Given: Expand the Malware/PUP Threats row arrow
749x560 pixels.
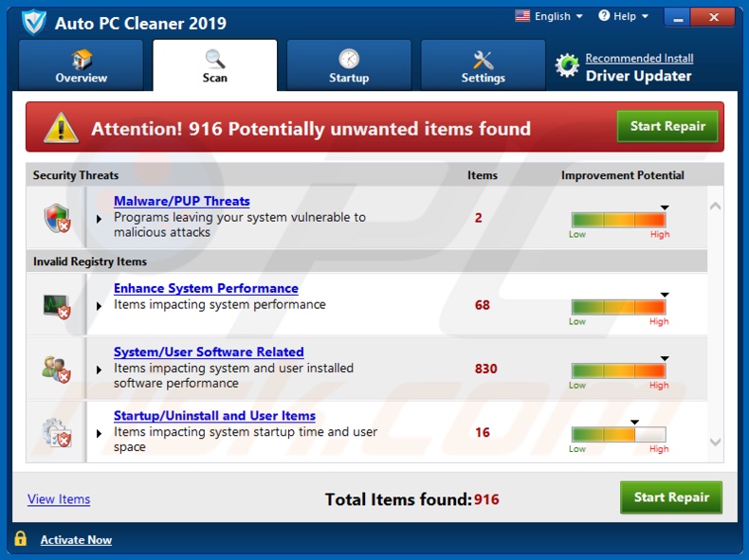Looking at the screenshot, I should pyautogui.click(x=99, y=219).
